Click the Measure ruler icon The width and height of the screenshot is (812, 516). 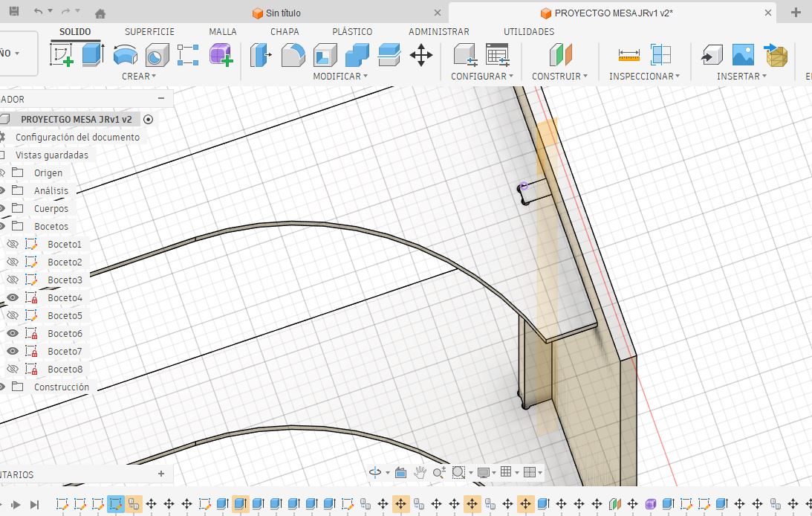click(629, 55)
